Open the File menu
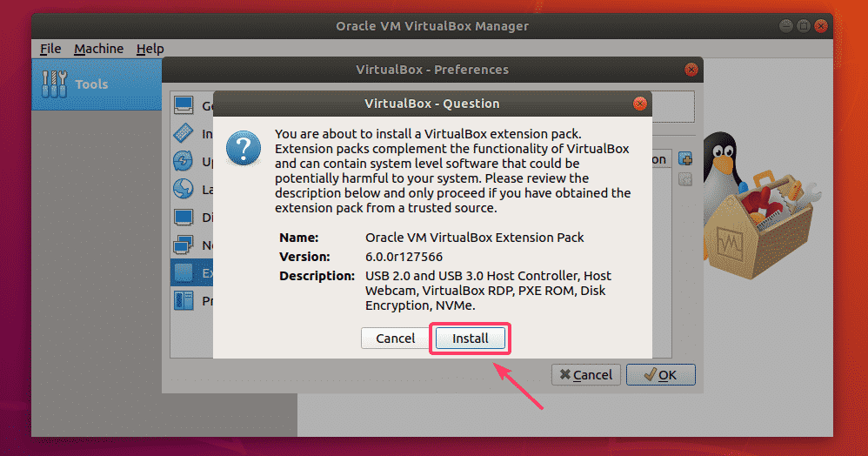 50,49
